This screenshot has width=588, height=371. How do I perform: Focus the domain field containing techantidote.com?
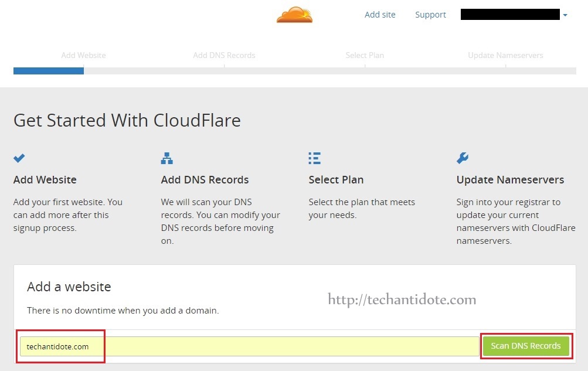tap(249, 346)
